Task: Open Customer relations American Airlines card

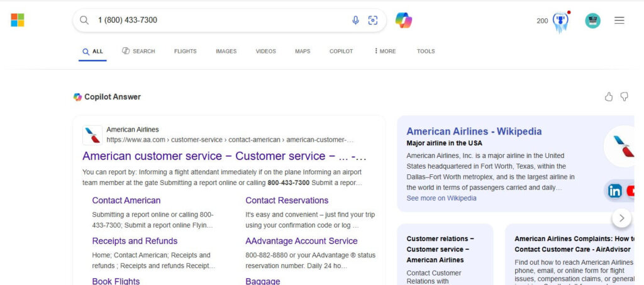Action: click(445, 255)
